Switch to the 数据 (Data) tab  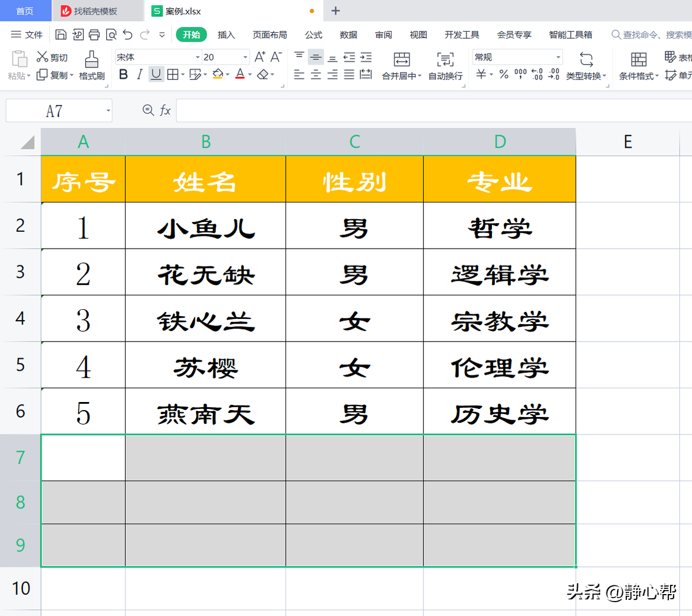[x=348, y=35]
